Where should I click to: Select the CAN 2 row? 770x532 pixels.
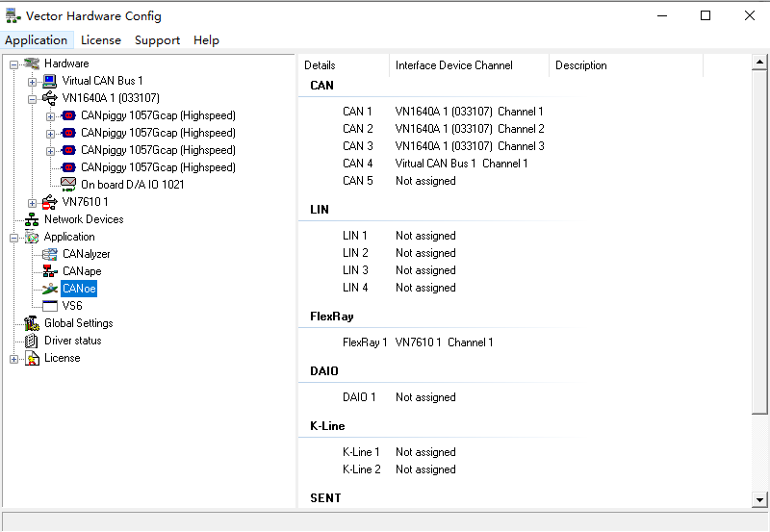click(443, 129)
